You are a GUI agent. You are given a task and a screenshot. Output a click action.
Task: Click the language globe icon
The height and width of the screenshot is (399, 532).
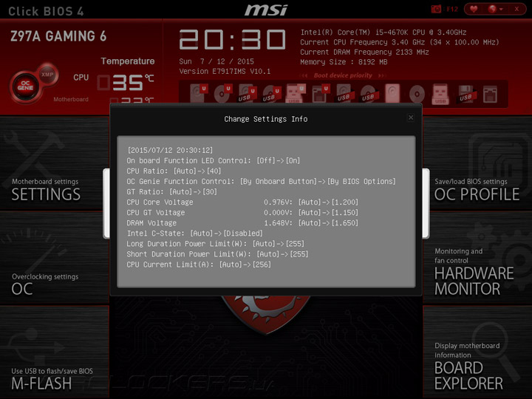[492, 9]
